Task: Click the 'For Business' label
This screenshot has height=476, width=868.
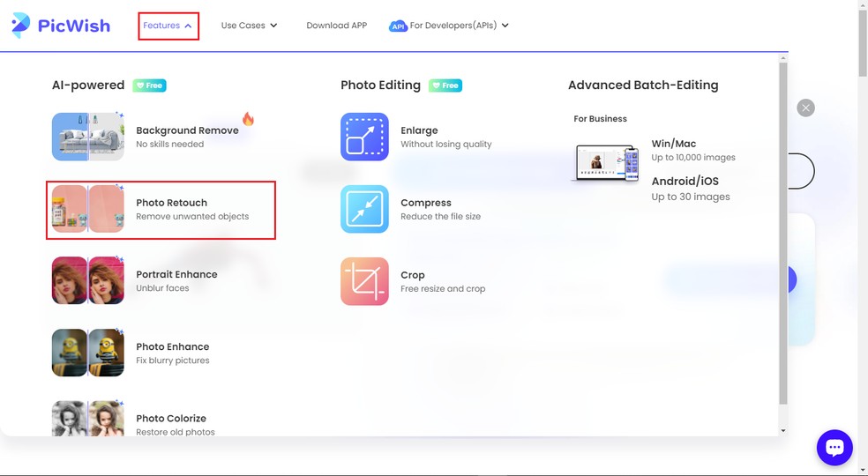Action: [600, 118]
